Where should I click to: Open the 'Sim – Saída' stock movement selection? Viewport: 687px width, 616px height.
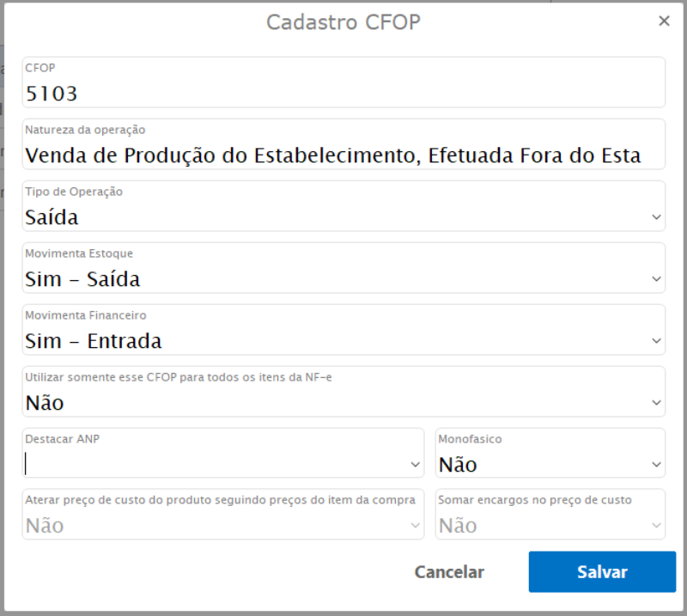(82, 279)
